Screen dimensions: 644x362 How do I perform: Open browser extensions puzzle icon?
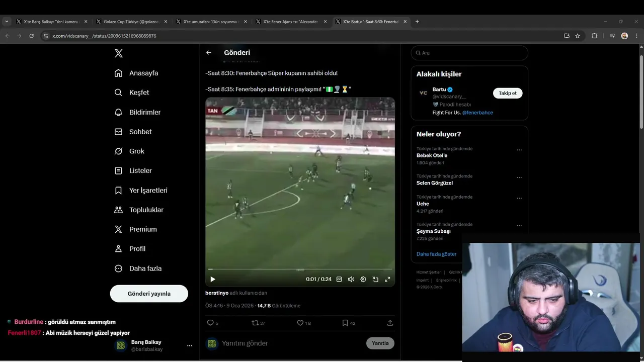click(594, 36)
